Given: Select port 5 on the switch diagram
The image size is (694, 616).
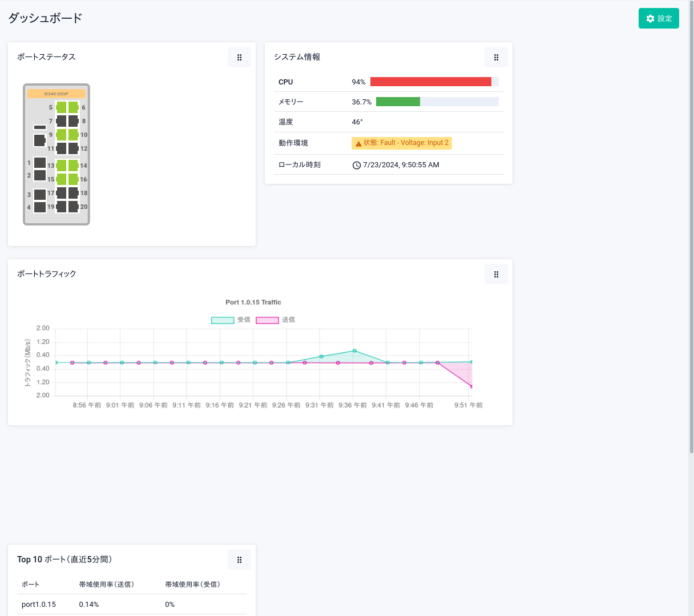Looking at the screenshot, I should point(61,107).
